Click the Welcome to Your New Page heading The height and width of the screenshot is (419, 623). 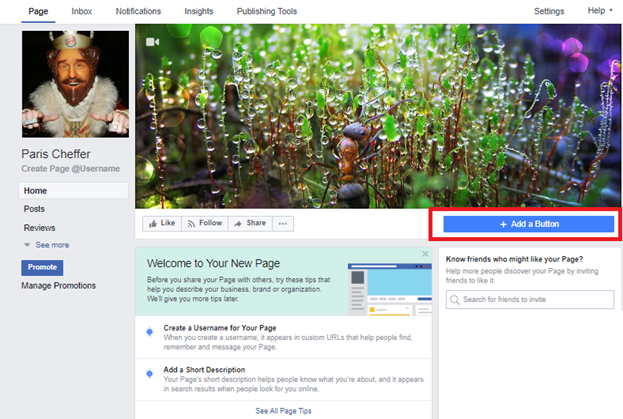[x=213, y=263]
